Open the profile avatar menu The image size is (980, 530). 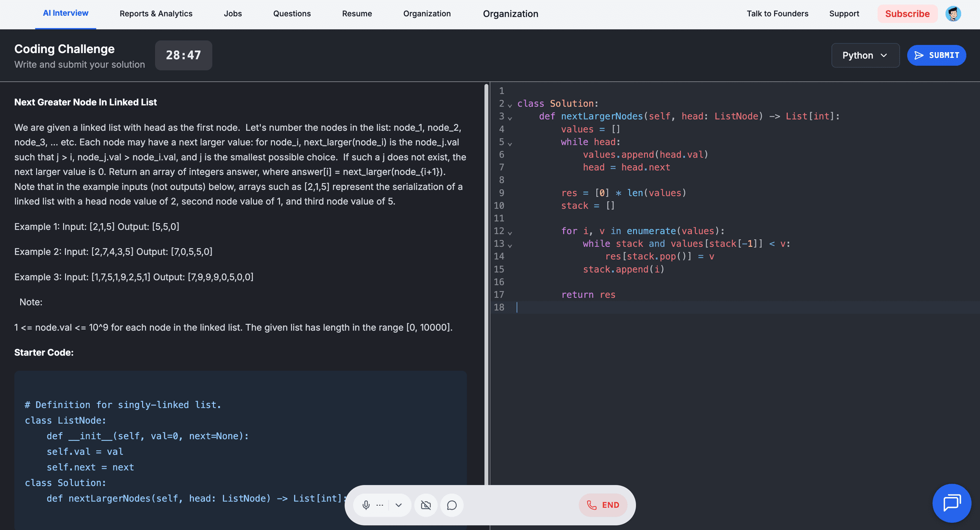[953, 13]
